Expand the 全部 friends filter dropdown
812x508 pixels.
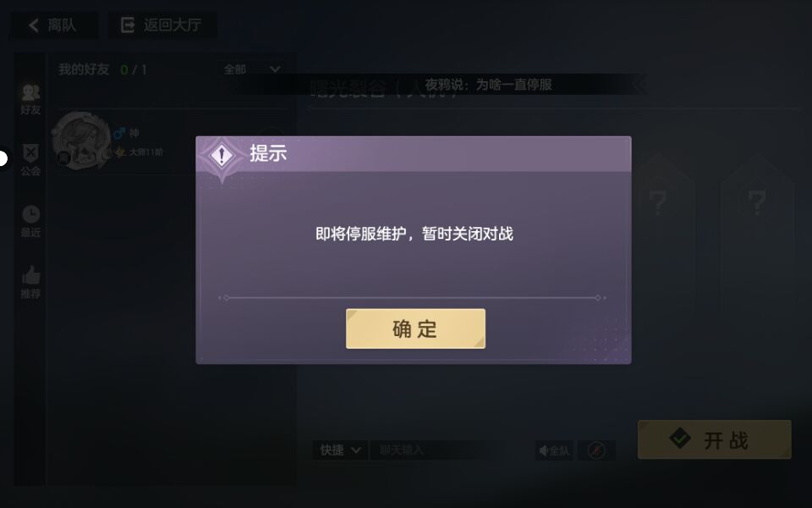point(252,69)
